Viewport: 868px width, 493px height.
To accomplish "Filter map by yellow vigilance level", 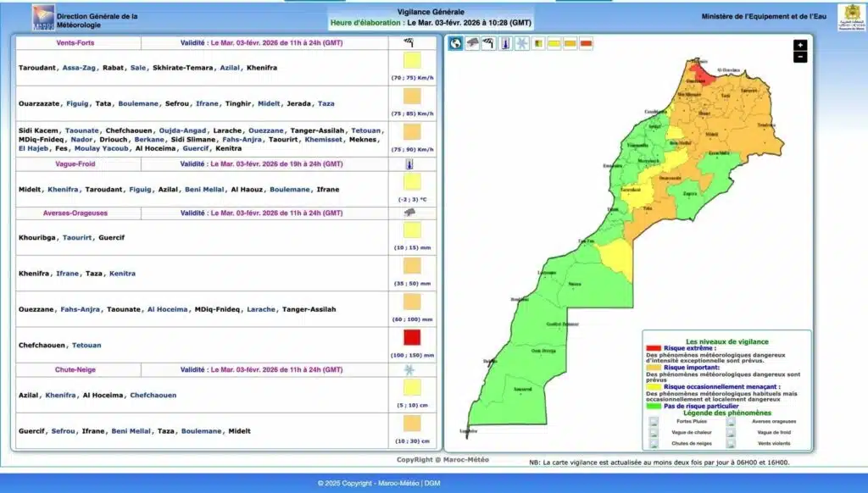I will click(554, 44).
